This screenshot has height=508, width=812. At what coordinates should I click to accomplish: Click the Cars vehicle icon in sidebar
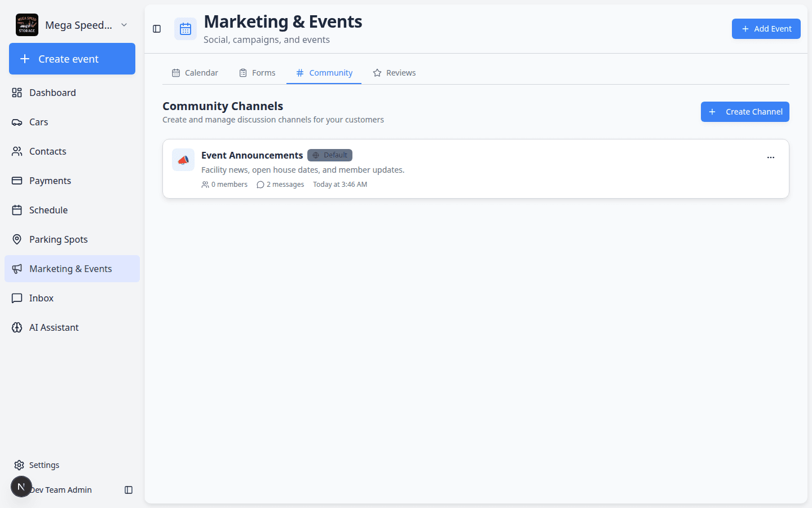point(17,122)
